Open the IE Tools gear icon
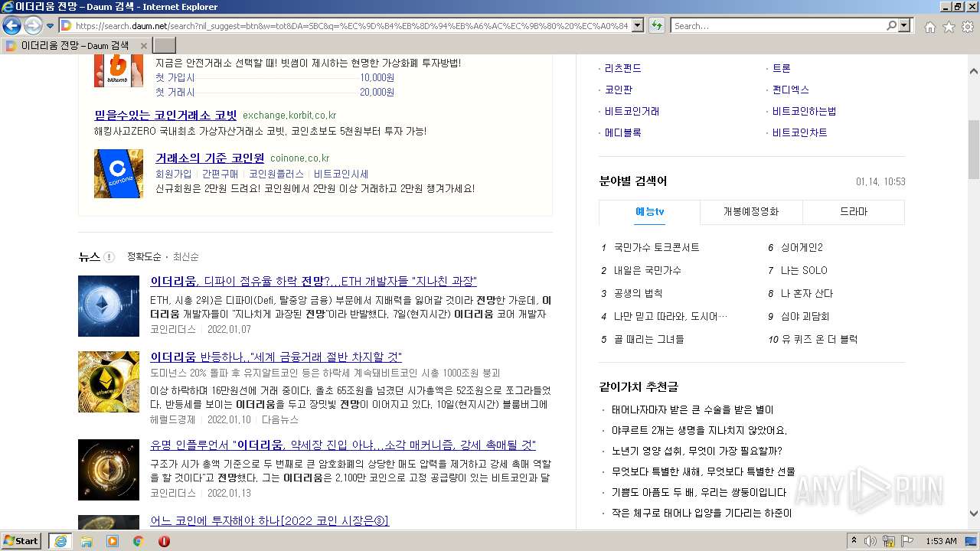 (x=968, y=27)
